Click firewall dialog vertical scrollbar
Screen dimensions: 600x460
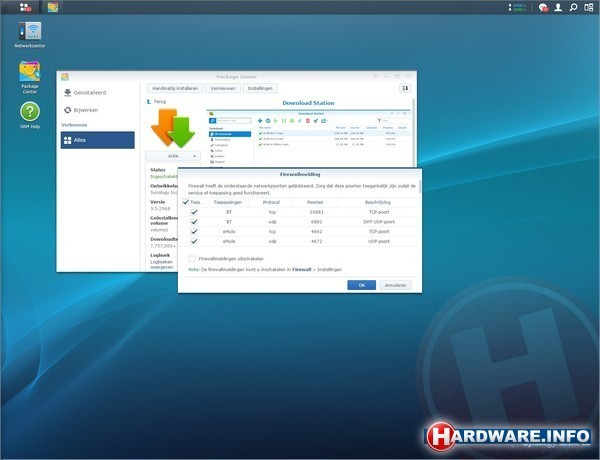point(420,187)
